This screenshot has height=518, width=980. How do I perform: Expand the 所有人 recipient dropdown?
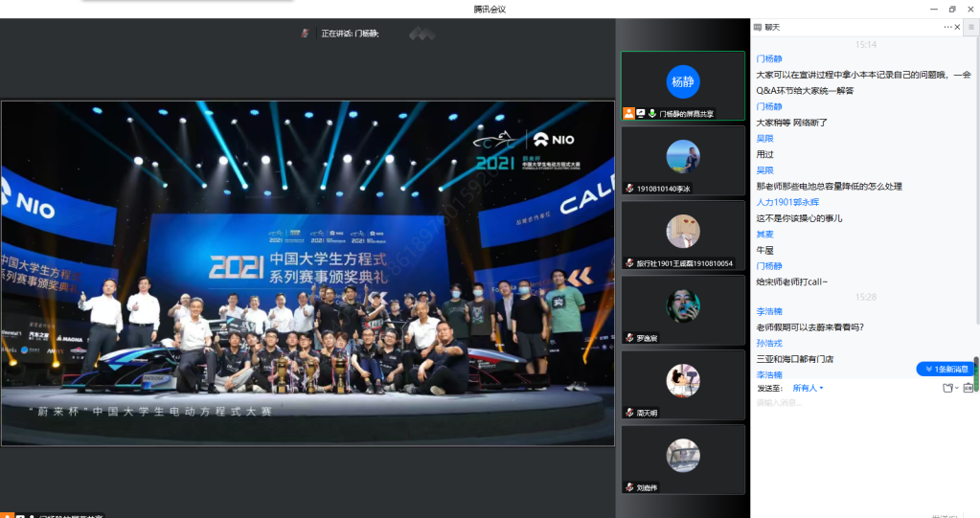point(808,388)
